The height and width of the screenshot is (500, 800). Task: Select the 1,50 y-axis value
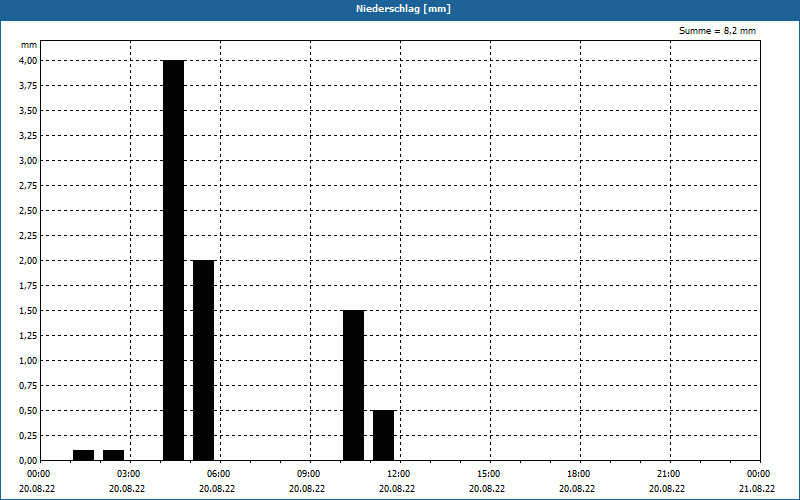click(28, 311)
